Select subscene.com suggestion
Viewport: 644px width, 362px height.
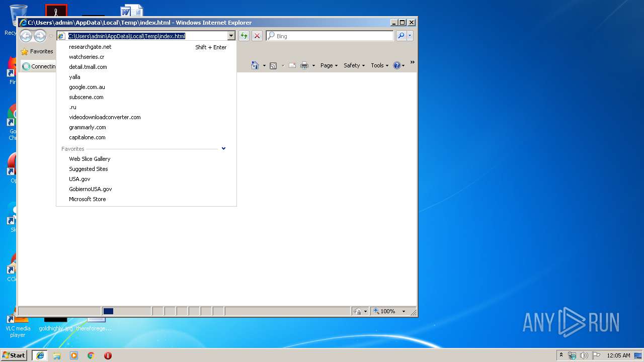pos(86,97)
